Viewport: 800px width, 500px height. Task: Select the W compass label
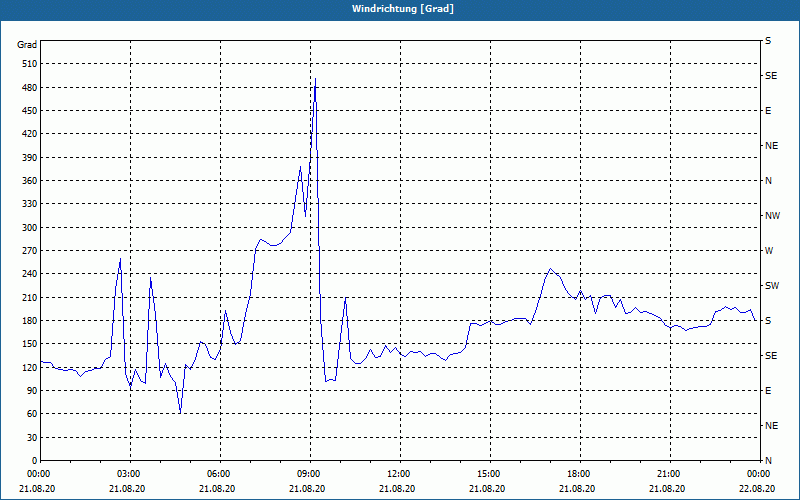click(x=769, y=251)
